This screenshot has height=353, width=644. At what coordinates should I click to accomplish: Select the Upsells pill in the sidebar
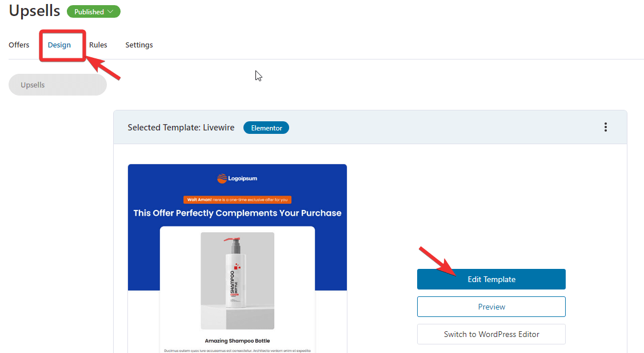point(58,85)
